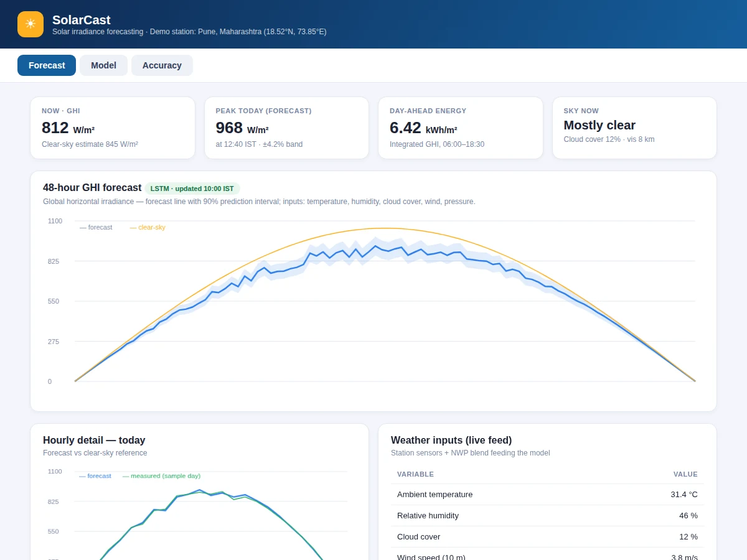Viewport: 747px width, 560px height.
Task: Click the measured (sample day) legend entry
Action: 161,476
